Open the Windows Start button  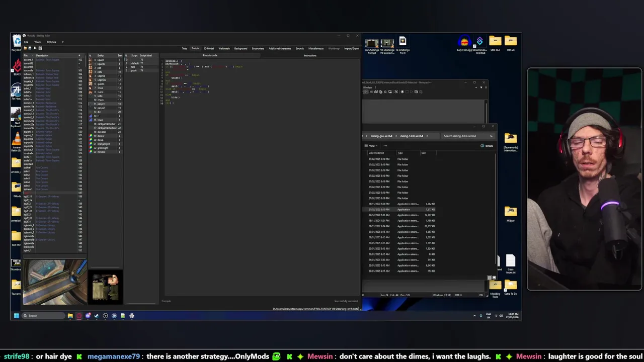[x=16, y=316]
